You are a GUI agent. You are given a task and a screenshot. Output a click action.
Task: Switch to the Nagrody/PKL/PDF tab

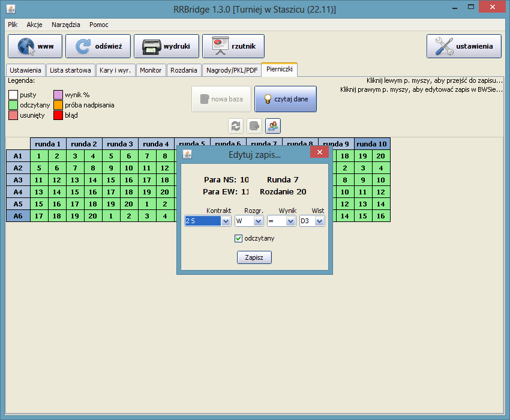tap(232, 70)
